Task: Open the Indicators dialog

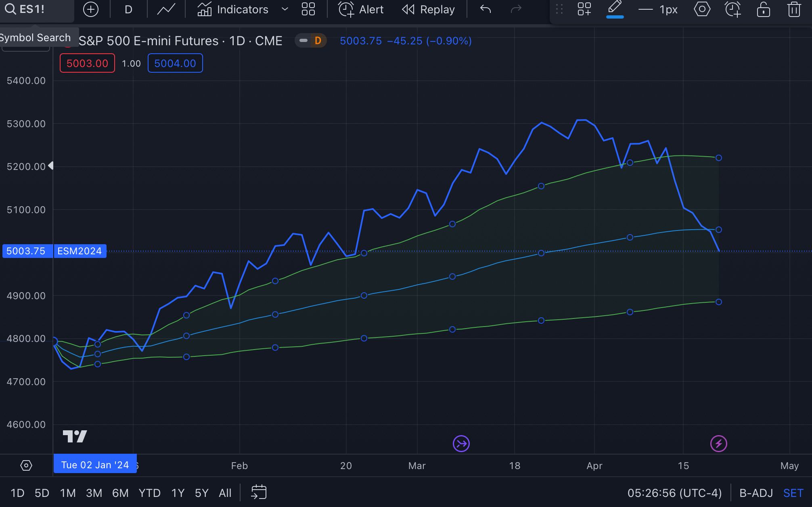Action: pyautogui.click(x=233, y=9)
